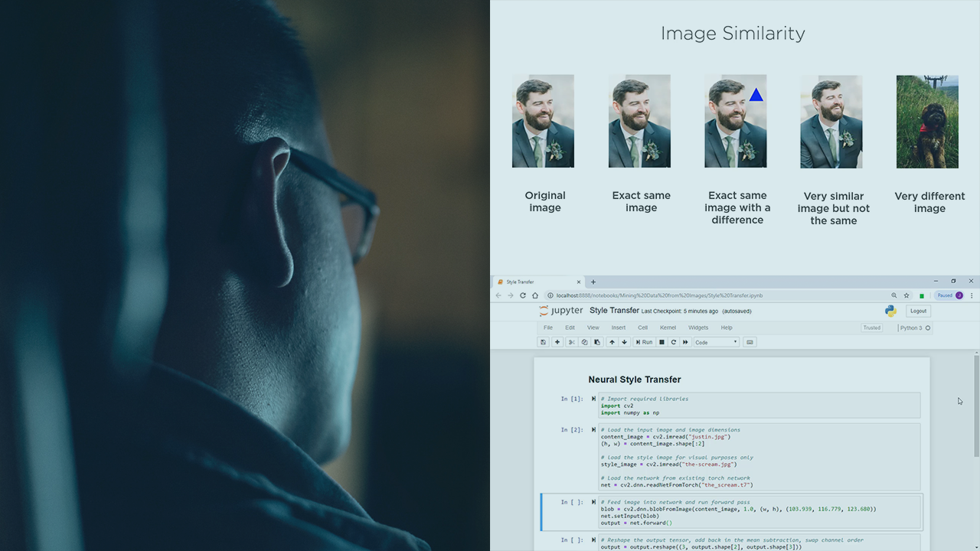This screenshot has width=980, height=551.
Task: Interrupt the kernel with the stop icon
Action: [x=661, y=342]
